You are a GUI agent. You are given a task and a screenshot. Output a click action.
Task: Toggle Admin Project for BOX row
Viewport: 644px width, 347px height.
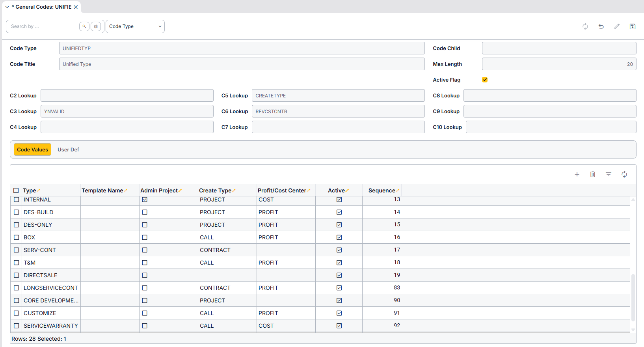[x=145, y=237]
